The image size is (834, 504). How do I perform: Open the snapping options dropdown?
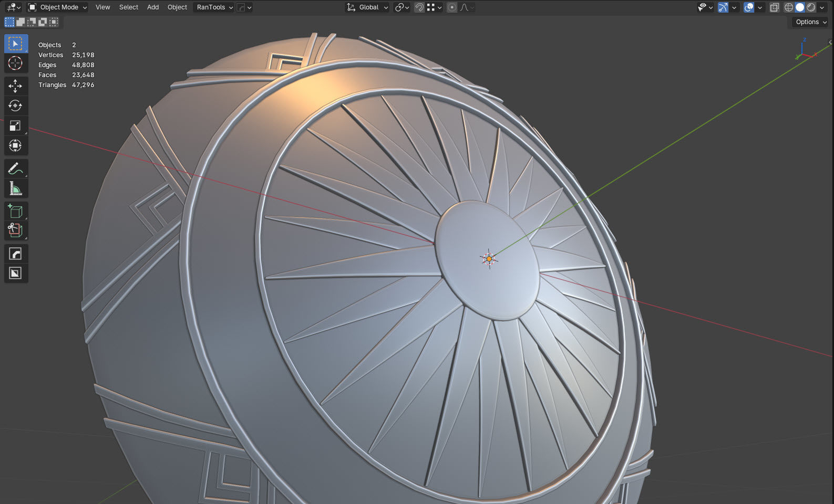[434, 7]
